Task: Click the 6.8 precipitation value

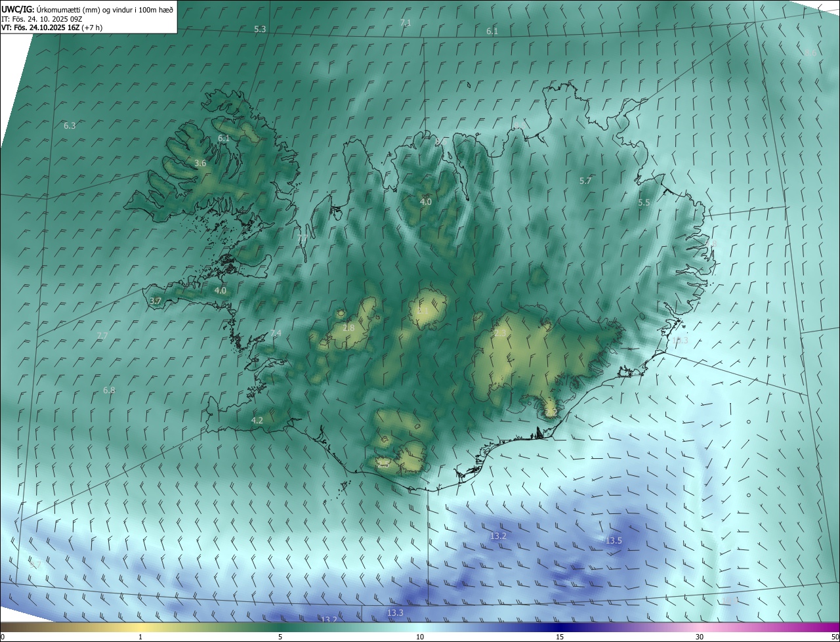Action: 109,391
